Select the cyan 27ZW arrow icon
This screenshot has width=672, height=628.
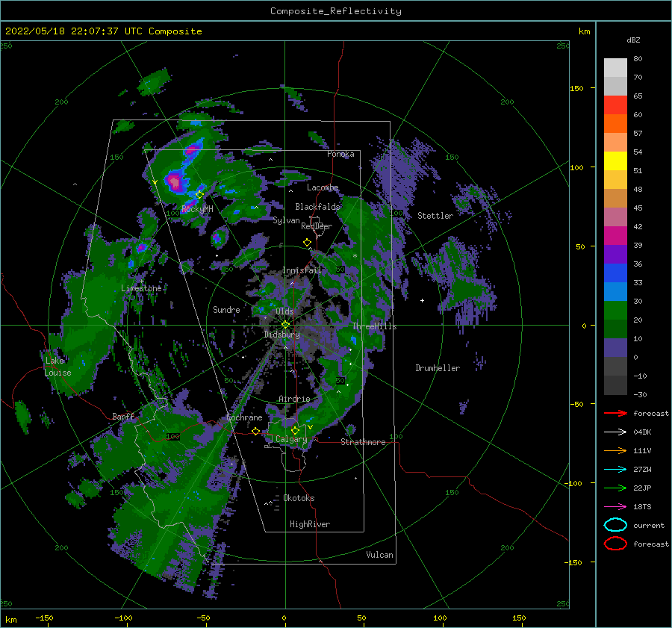coord(615,470)
